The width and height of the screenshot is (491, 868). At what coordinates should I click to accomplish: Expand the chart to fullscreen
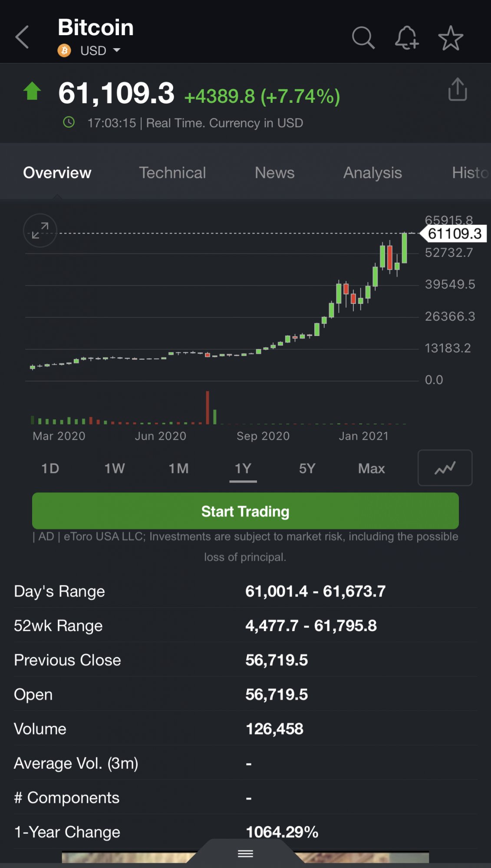(40, 230)
